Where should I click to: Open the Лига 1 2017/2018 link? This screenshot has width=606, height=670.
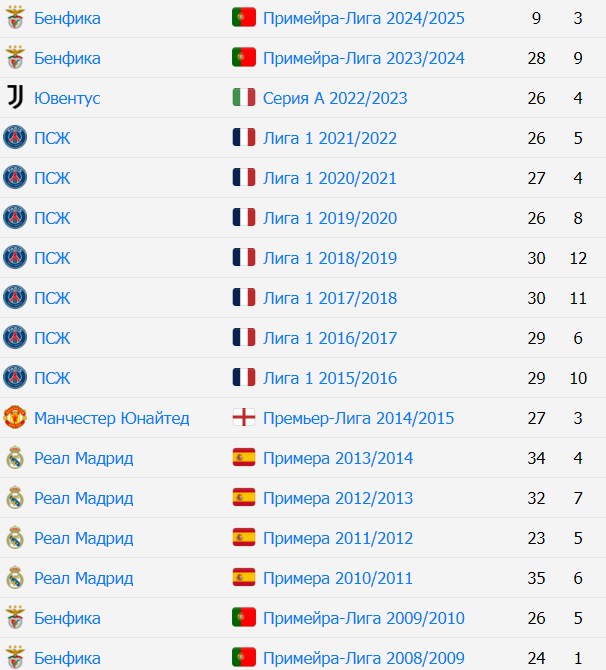pyautogui.click(x=330, y=298)
